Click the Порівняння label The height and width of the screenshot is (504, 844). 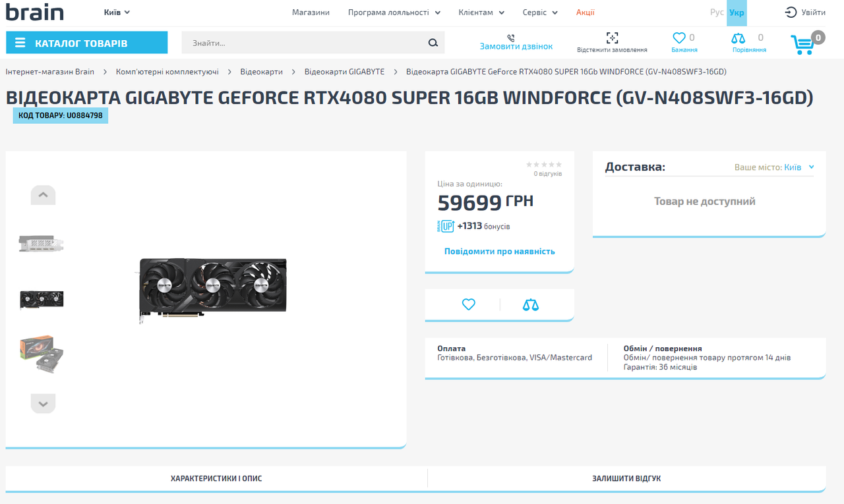point(749,50)
